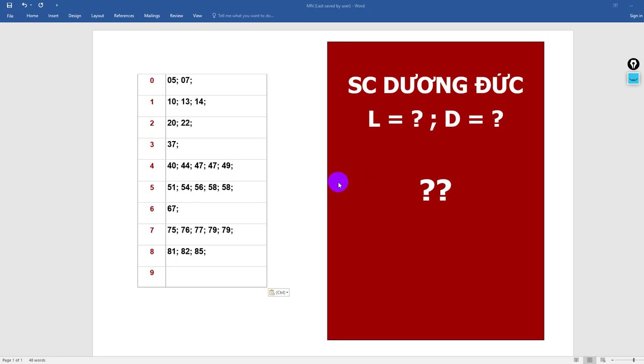Click the blue highlighted icon below the lightbulb
Viewport: 644px width, 364px height.
tap(633, 78)
